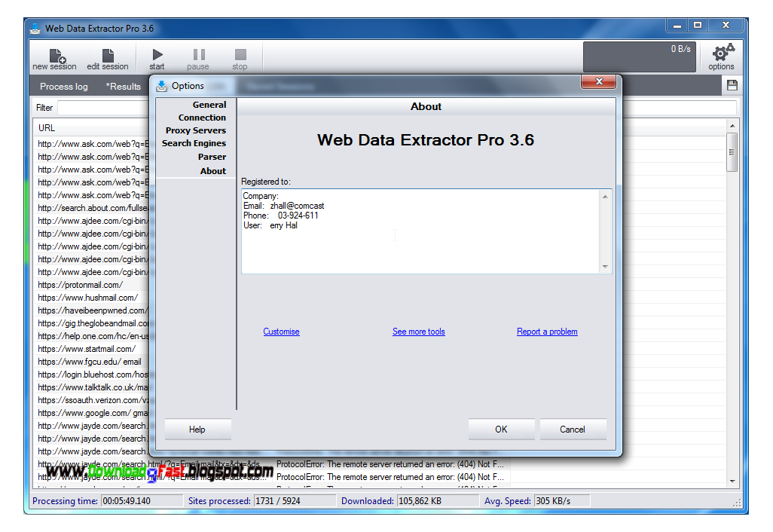
Task: Edit the current session
Action: pos(108,57)
